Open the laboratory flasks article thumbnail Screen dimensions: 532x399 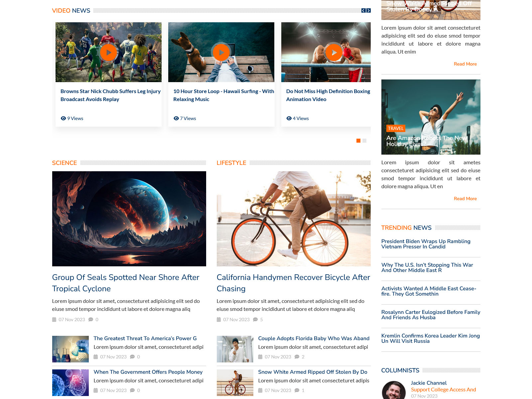pos(70,349)
